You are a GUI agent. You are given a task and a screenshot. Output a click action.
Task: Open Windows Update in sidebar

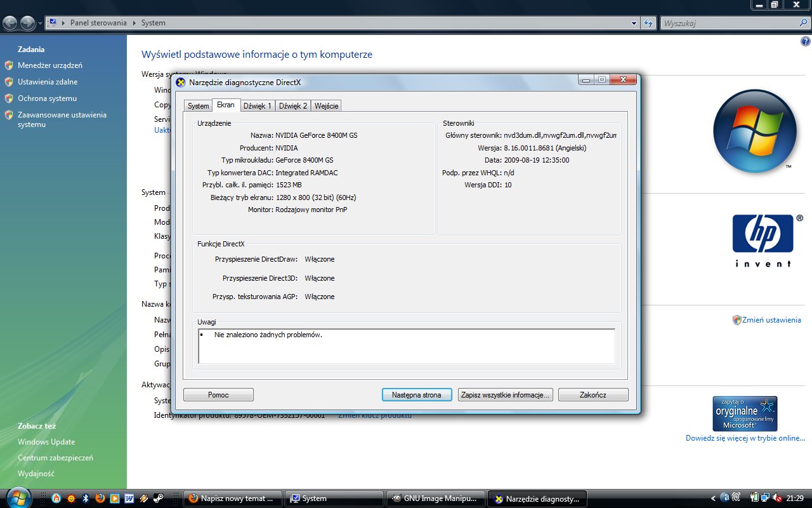point(46,442)
